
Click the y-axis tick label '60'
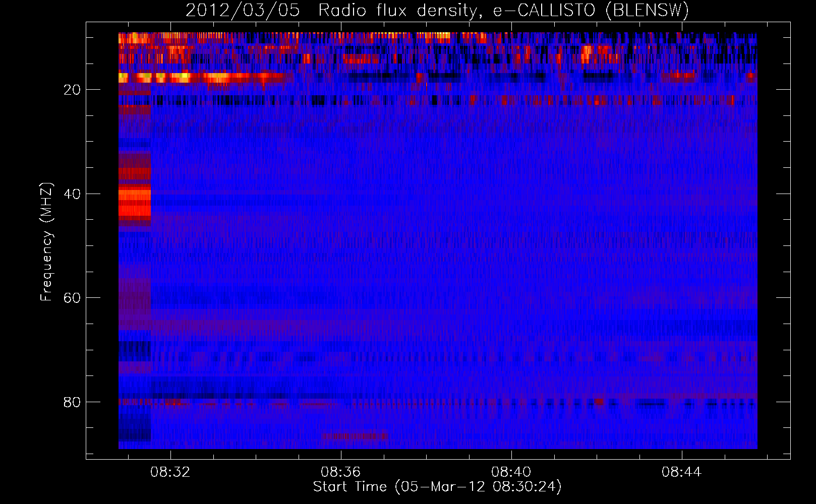point(73,298)
